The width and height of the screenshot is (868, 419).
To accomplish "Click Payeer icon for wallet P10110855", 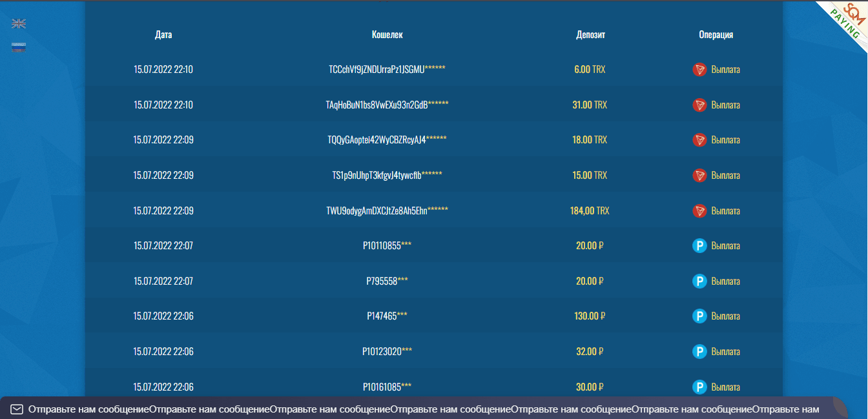I will (699, 246).
